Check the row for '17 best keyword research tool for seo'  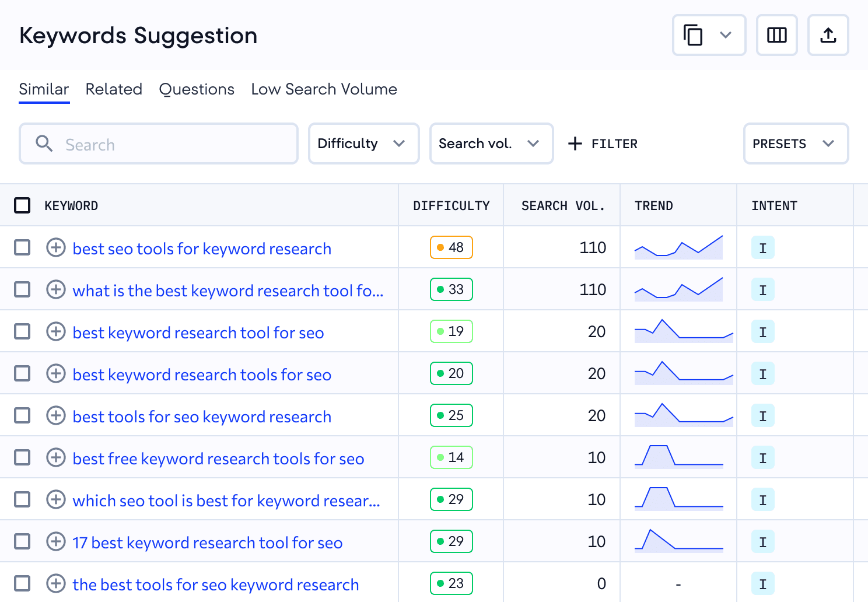[x=22, y=541]
